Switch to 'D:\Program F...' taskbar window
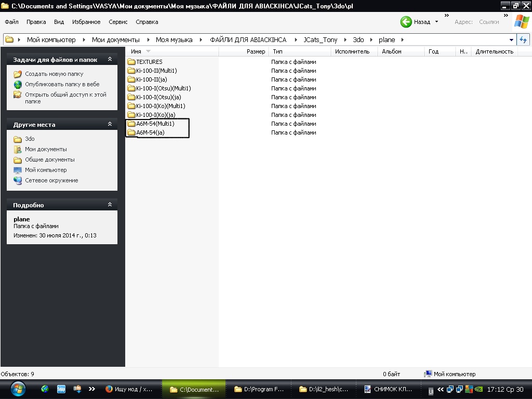The width and height of the screenshot is (532, 399). pyautogui.click(x=259, y=389)
